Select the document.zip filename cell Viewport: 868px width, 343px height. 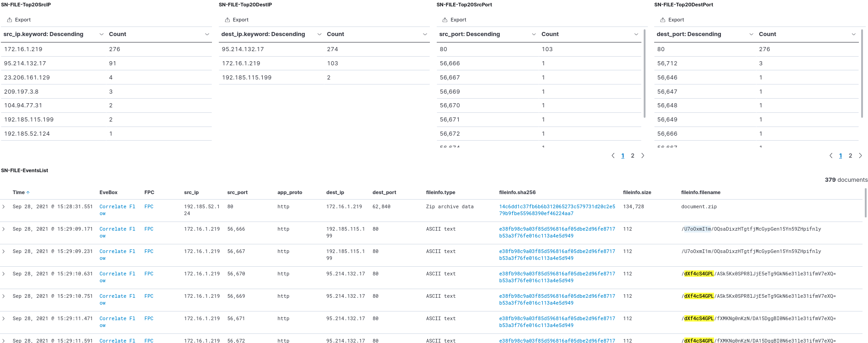coord(699,207)
